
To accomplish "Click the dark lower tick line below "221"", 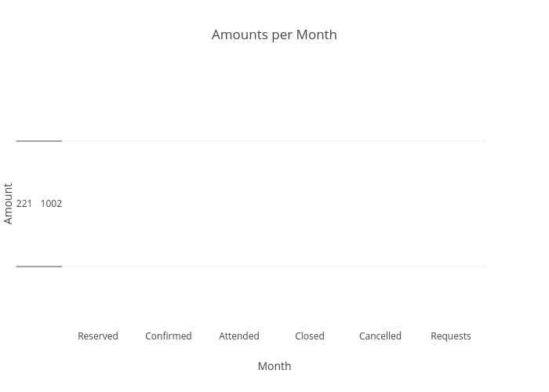I will pos(38,267).
